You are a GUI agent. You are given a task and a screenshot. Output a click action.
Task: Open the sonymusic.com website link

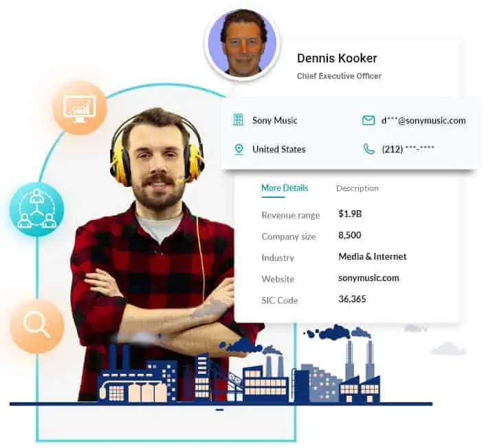(x=369, y=278)
